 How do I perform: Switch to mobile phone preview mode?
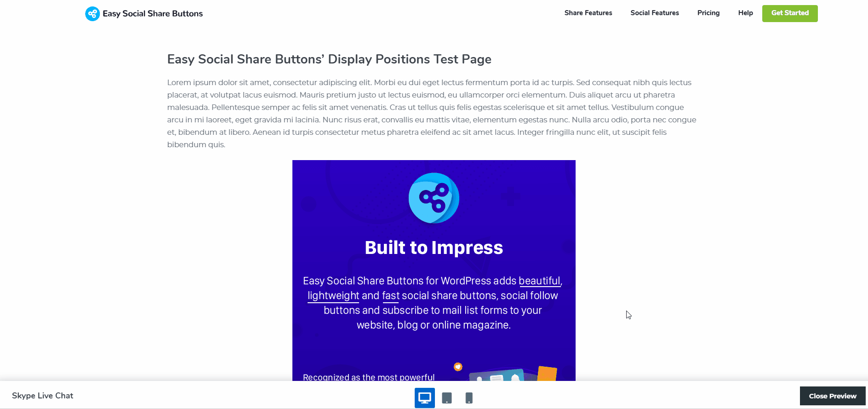tap(469, 398)
